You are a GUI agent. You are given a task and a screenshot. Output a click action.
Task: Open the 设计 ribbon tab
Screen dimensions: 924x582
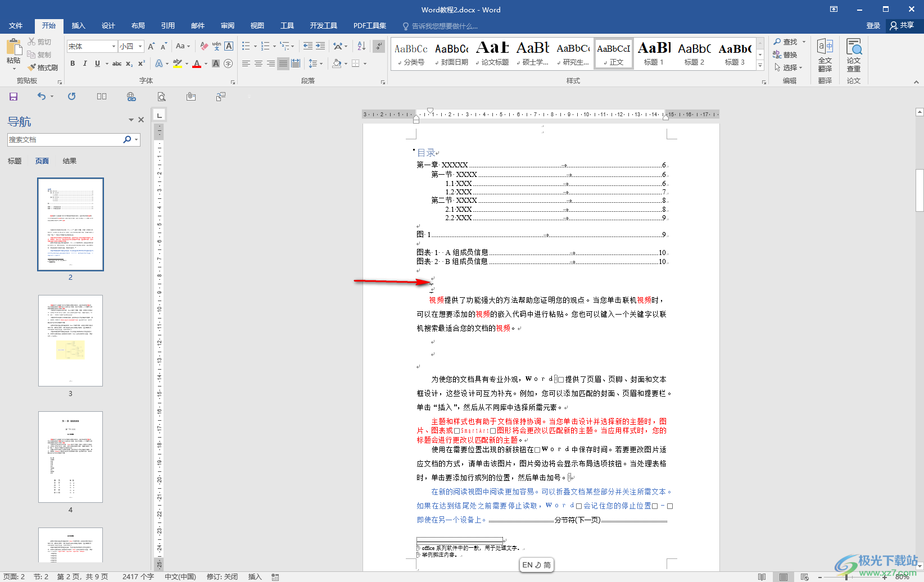pyautogui.click(x=108, y=26)
